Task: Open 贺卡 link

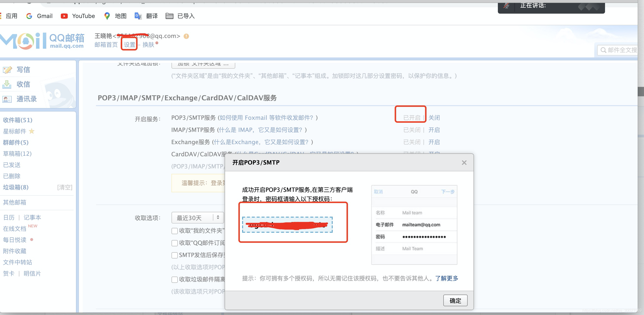Action: click(x=9, y=274)
